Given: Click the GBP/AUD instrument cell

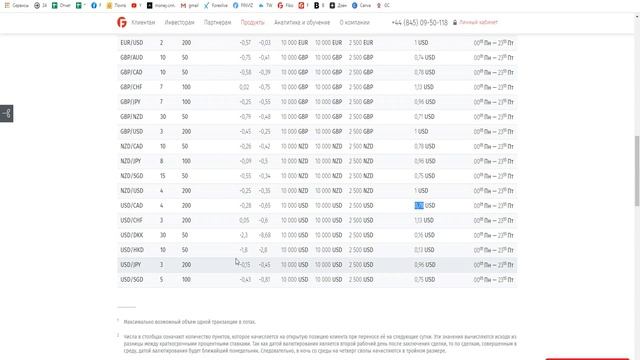Looking at the screenshot, I should [x=131, y=58].
